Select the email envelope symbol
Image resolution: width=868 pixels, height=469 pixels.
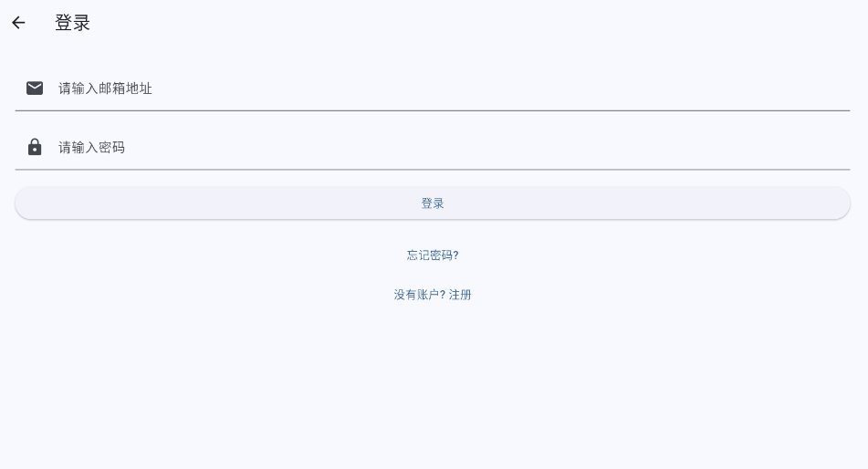35,88
